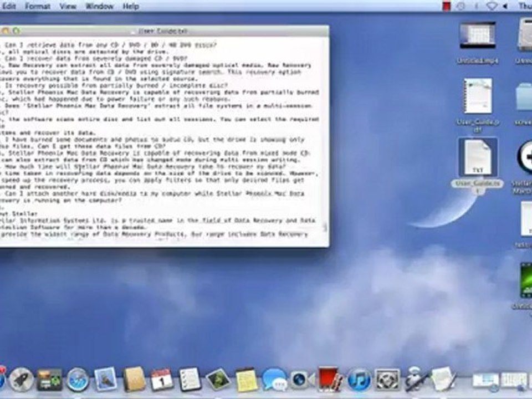Open Mission Control from the Dock

(49, 380)
